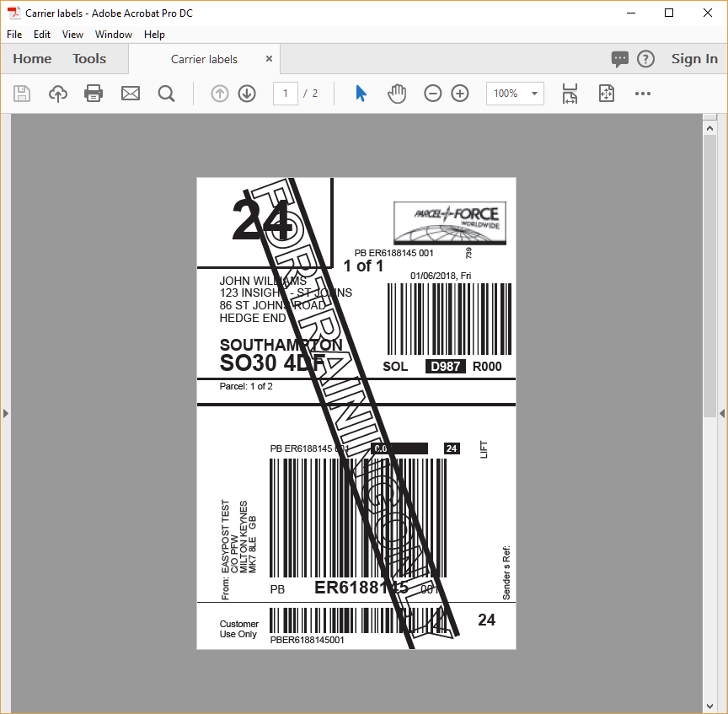Click the vertical scrollbar down arrow

(x=709, y=706)
